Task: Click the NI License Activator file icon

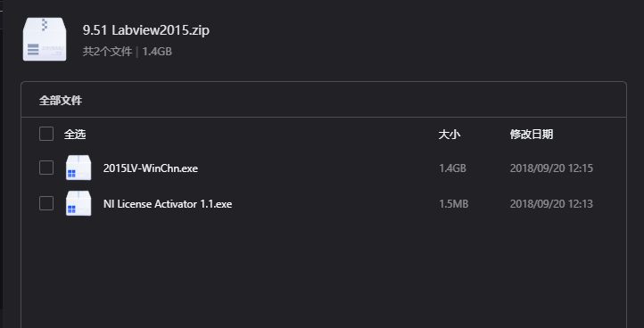Action: (x=78, y=203)
